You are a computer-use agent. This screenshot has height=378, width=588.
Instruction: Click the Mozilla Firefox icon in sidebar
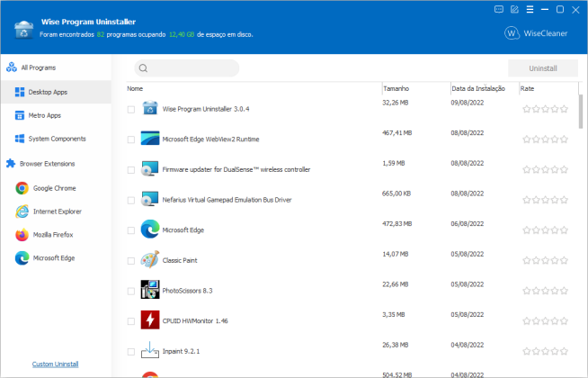[x=22, y=235]
